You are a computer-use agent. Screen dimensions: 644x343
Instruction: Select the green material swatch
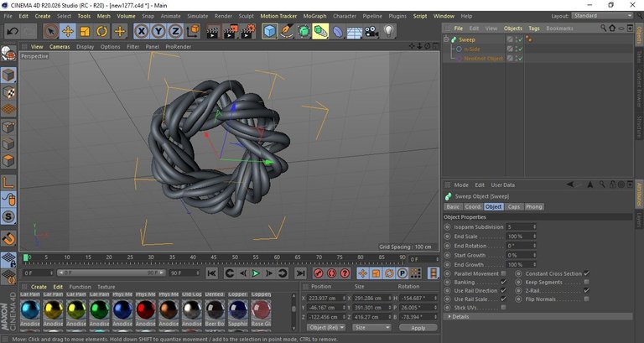pyautogui.click(x=100, y=309)
